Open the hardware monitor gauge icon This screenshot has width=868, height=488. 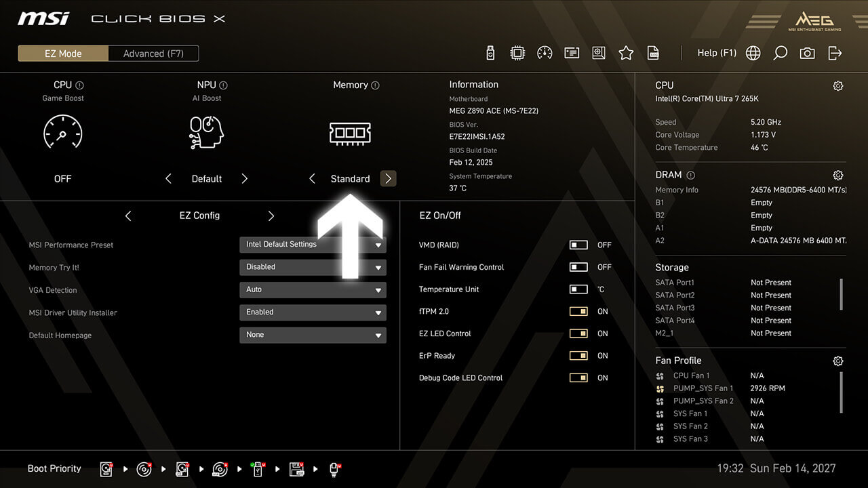[x=545, y=53]
